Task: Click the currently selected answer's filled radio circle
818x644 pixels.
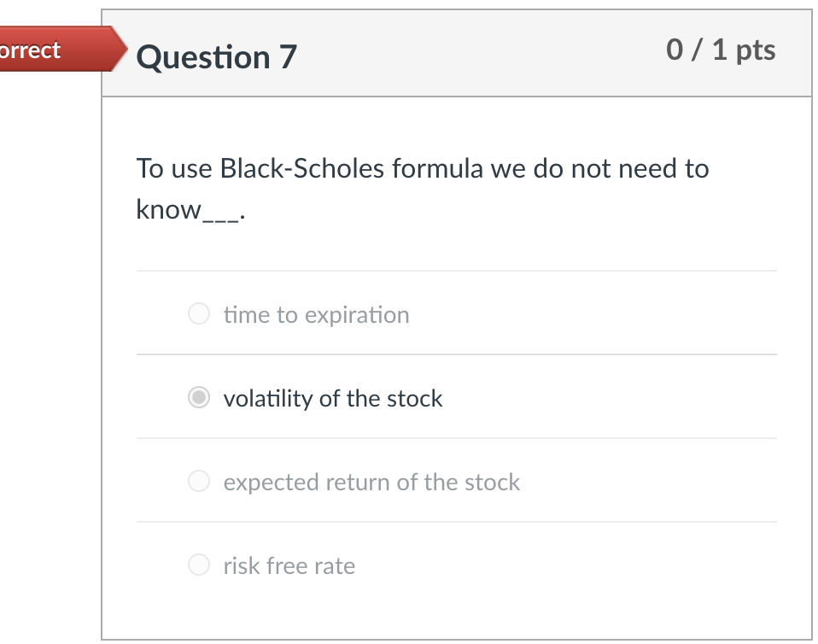Action: (x=198, y=398)
